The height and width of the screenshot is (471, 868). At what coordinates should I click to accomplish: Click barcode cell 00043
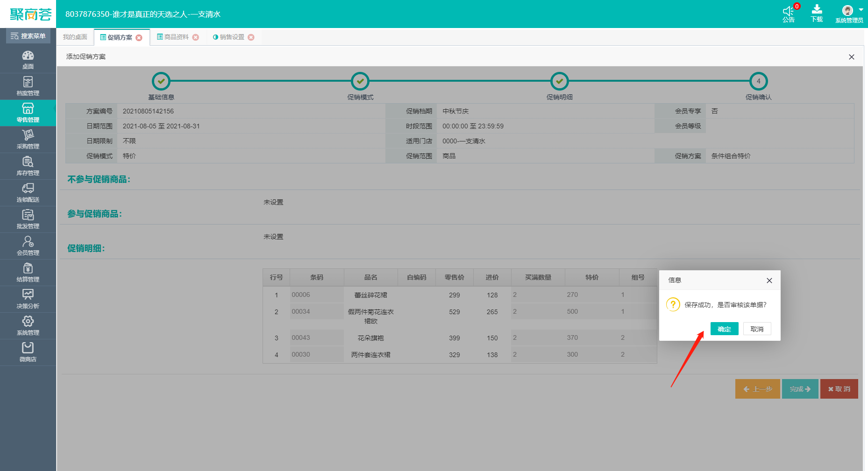point(317,337)
